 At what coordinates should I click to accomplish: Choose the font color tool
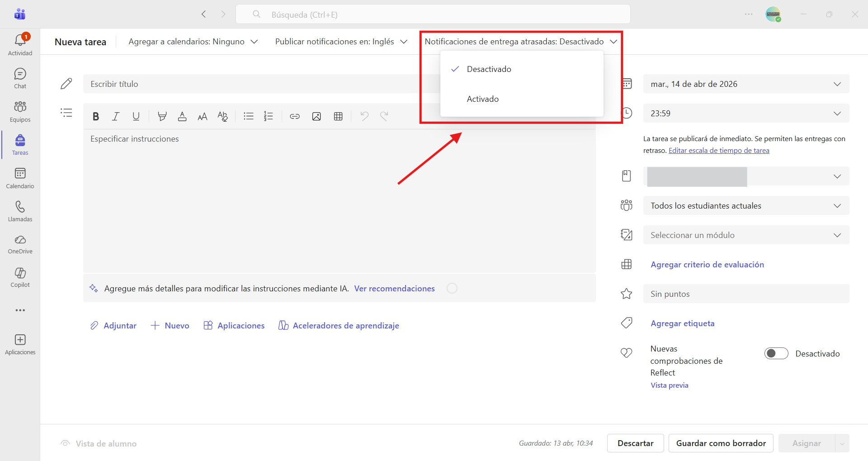182,116
